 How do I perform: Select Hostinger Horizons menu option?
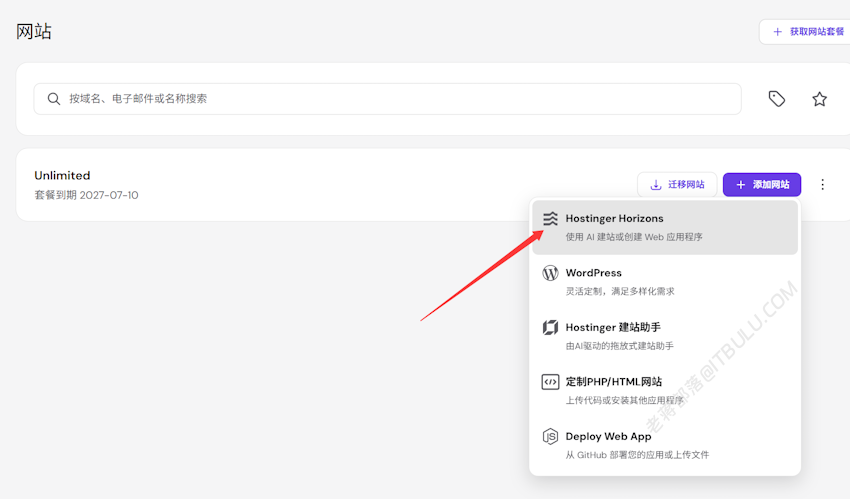[x=665, y=227]
